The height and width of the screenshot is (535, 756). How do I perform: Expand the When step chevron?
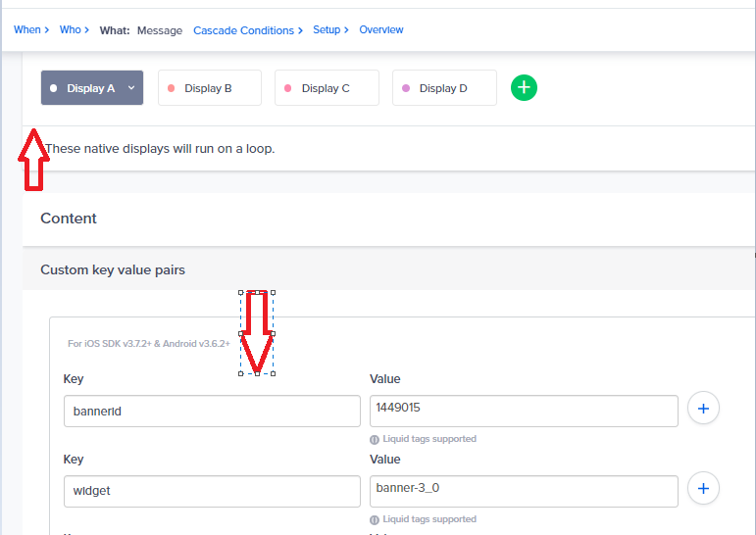click(47, 29)
